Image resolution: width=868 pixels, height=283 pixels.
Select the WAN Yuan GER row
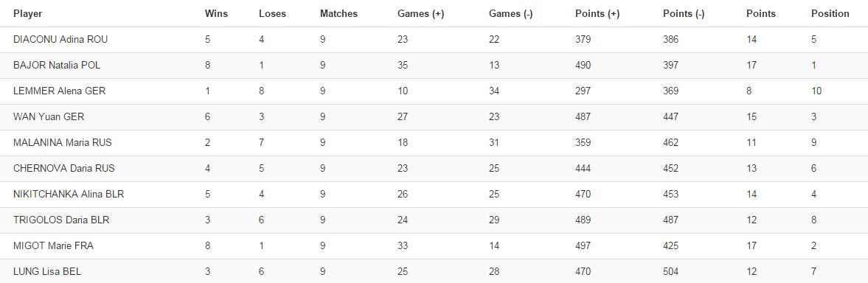(434, 116)
